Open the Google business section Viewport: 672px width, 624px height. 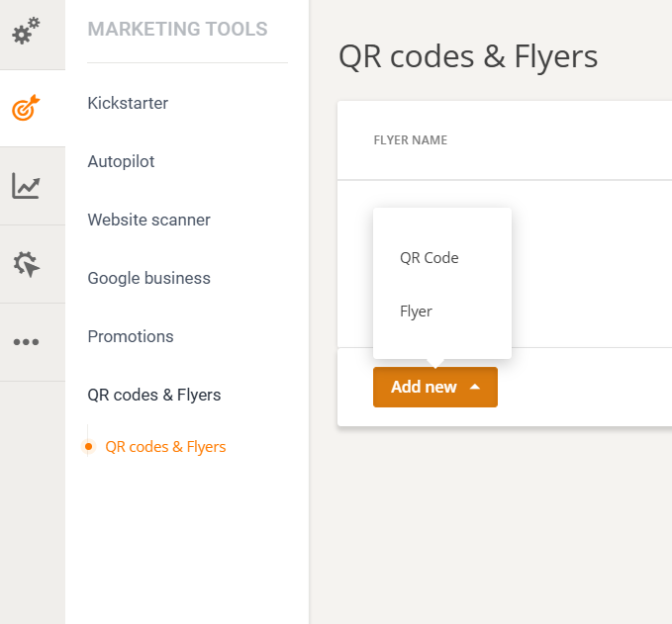pos(148,278)
